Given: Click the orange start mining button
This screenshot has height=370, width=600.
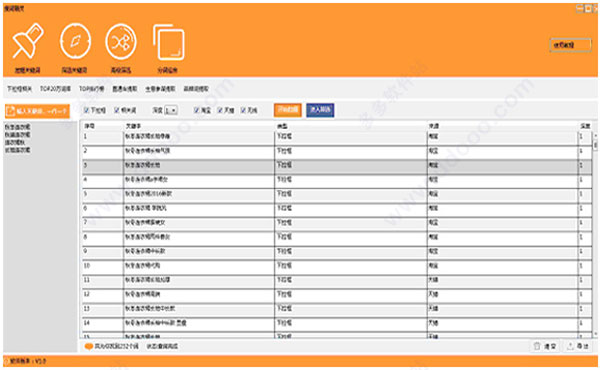Looking at the screenshot, I should point(288,110).
